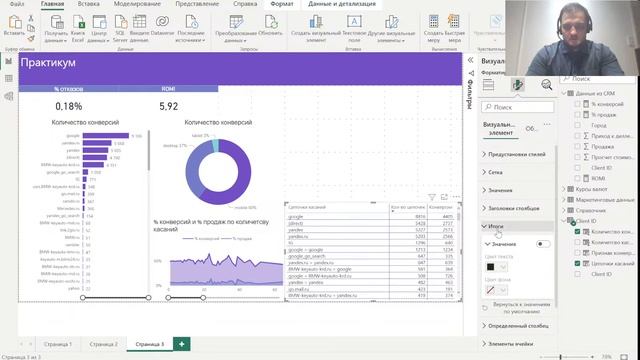Open the Вставка ribbon tab
This screenshot has height=360, width=640.
pos(89,4)
